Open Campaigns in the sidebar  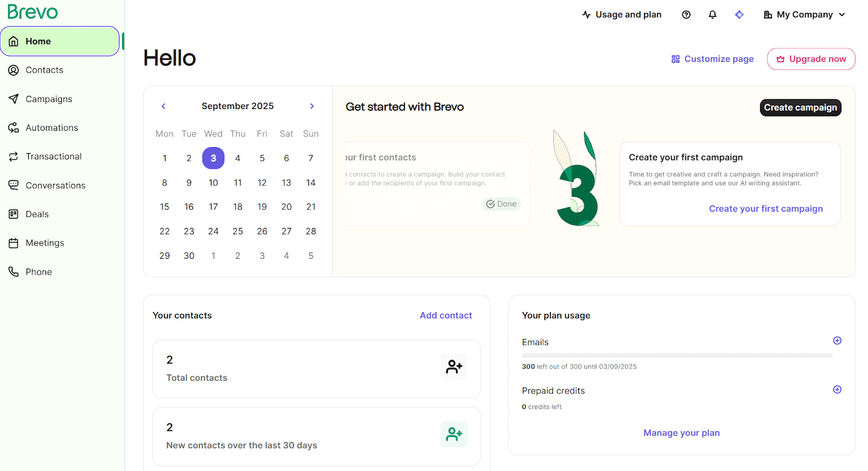click(49, 99)
